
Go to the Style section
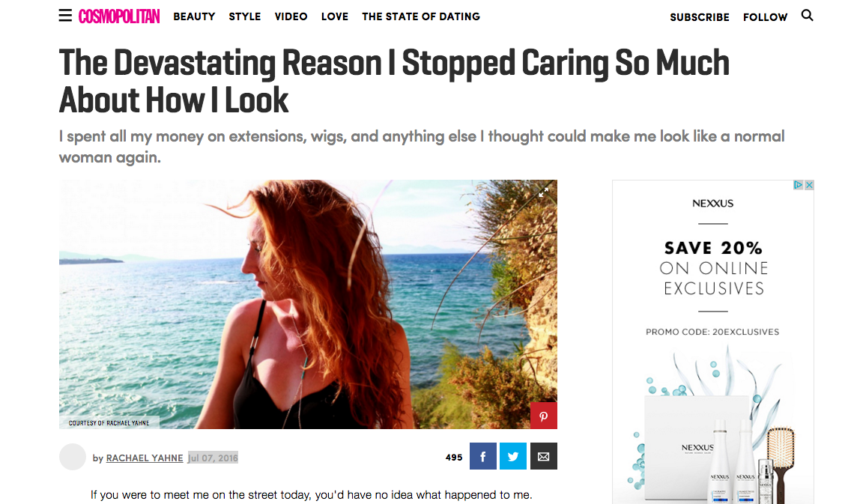coord(245,16)
